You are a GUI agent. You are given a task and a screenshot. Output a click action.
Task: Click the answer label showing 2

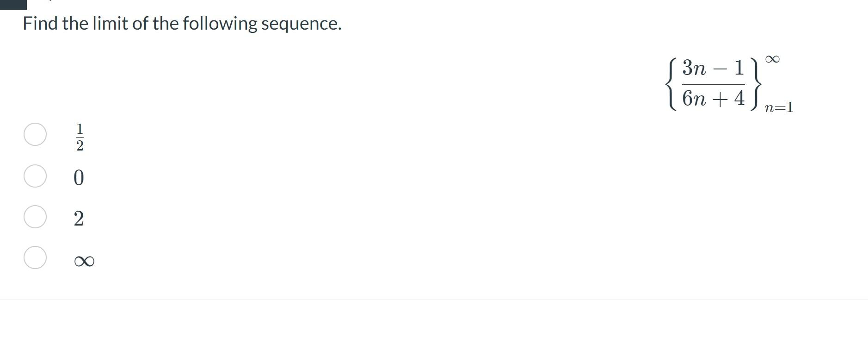(79, 218)
